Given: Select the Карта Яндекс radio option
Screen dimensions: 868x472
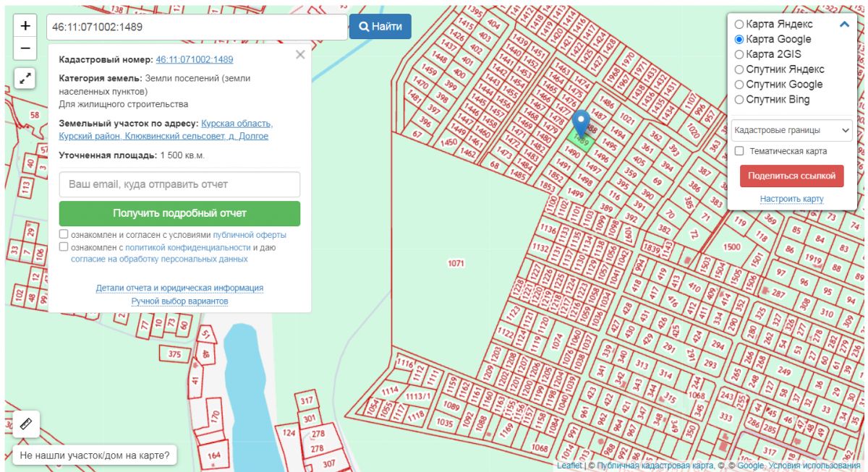Looking at the screenshot, I should pos(739,24).
